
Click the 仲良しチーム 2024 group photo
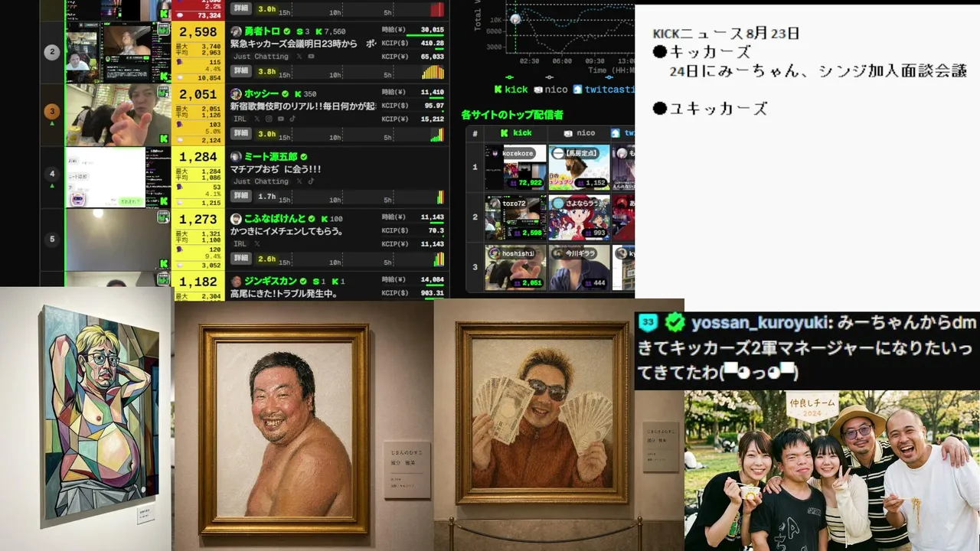pyautogui.click(x=832, y=471)
